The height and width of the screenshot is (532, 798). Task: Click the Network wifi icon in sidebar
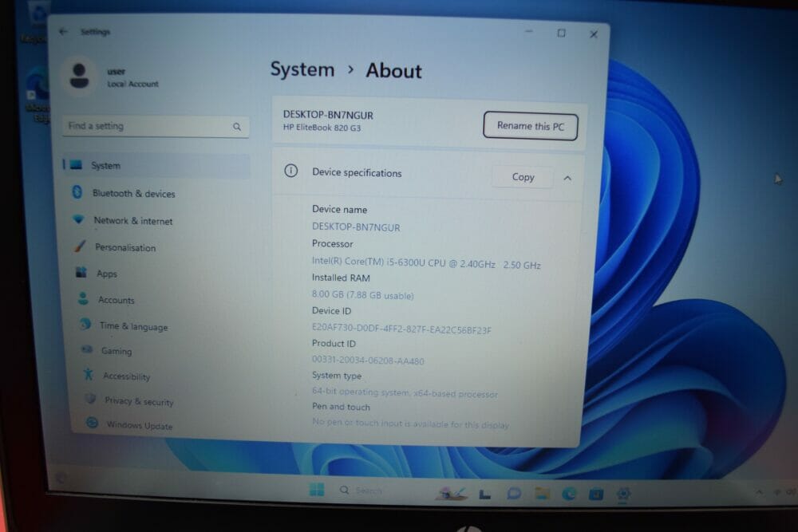tap(78, 219)
